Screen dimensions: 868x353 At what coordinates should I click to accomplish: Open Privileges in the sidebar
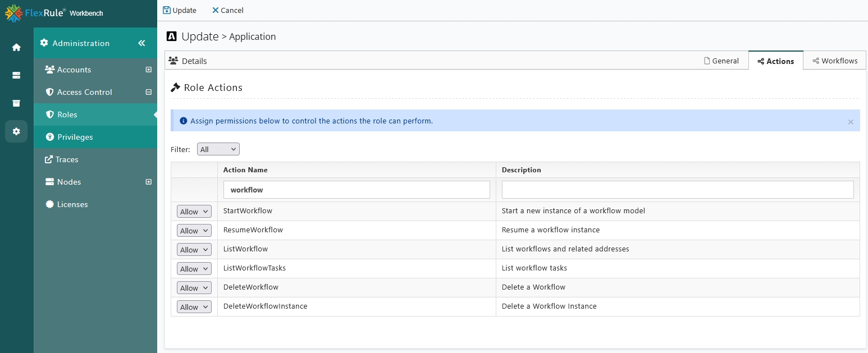point(95,137)
